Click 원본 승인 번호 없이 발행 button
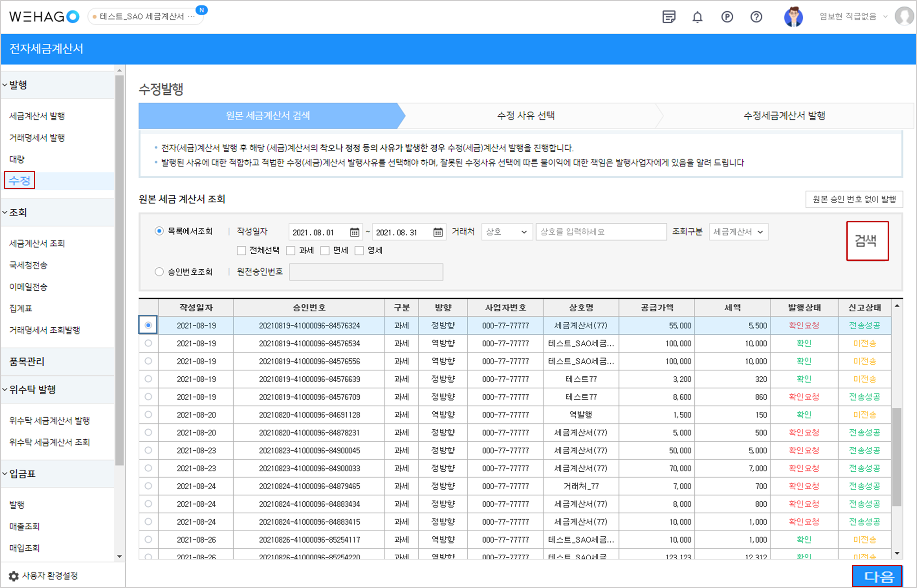 click(x=854, y=199)
